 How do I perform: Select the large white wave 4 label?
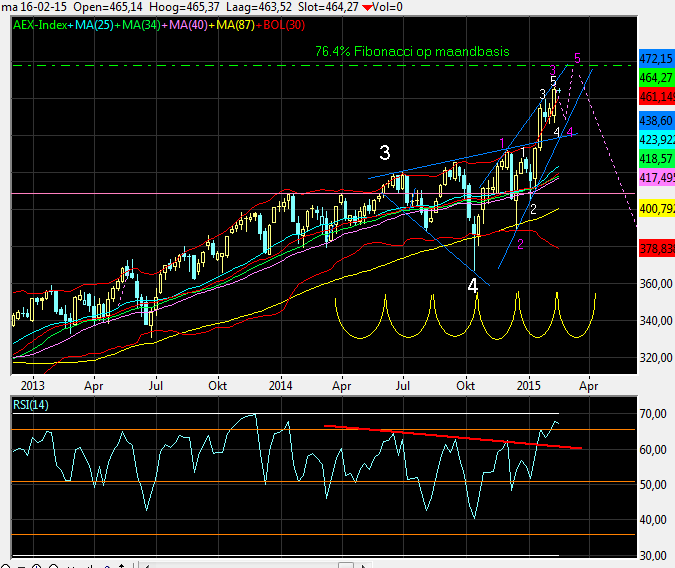[x=472, y=286]
